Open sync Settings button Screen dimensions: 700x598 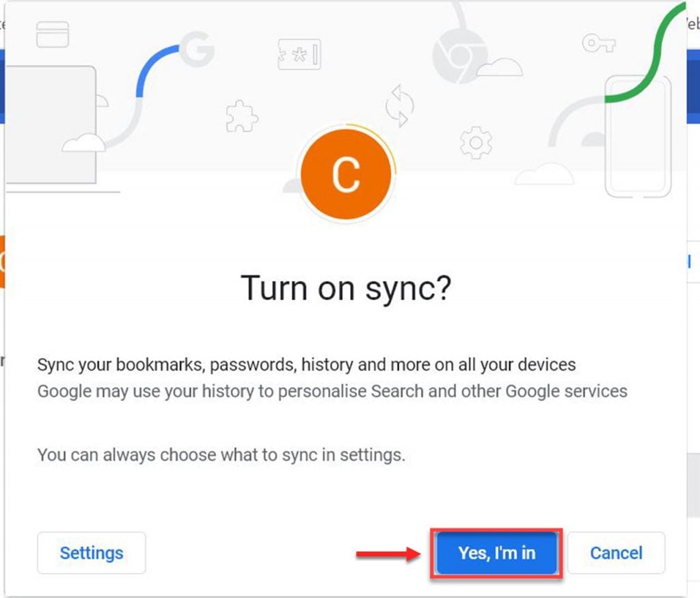click(x=92, y=553)
